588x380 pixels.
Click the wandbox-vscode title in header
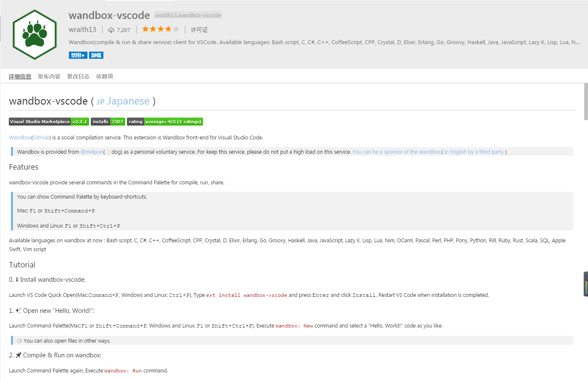(x=109, y=16)
